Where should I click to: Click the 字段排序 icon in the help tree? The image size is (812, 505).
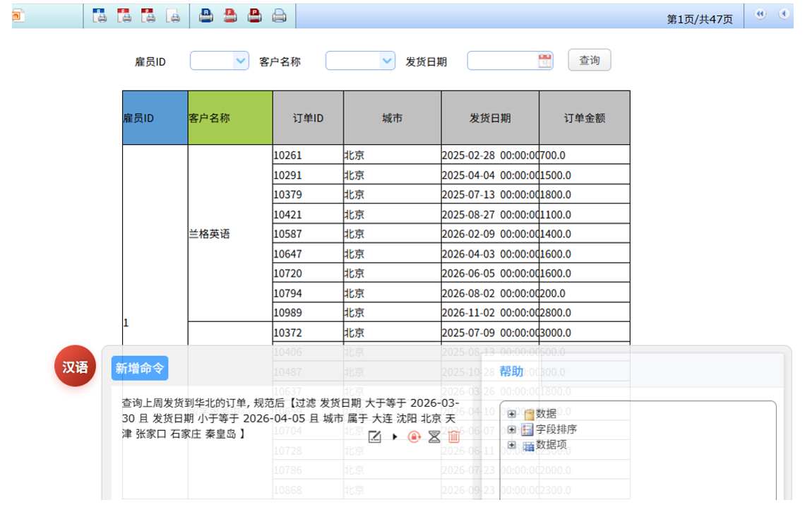[x=527, y=429]
